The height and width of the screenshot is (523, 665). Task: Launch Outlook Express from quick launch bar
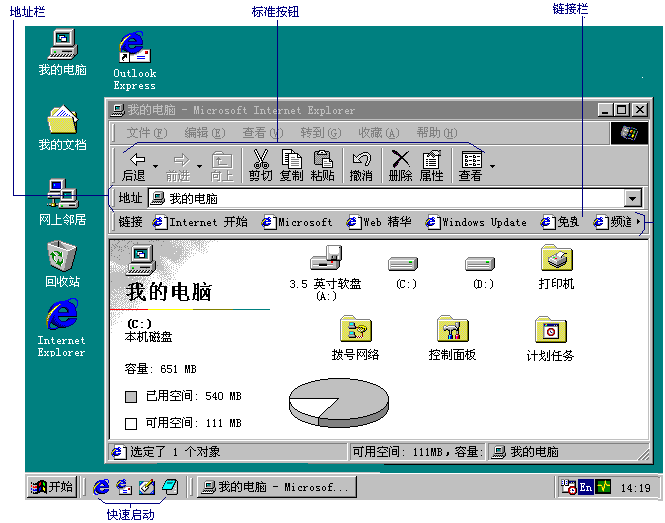click(124, 487)
